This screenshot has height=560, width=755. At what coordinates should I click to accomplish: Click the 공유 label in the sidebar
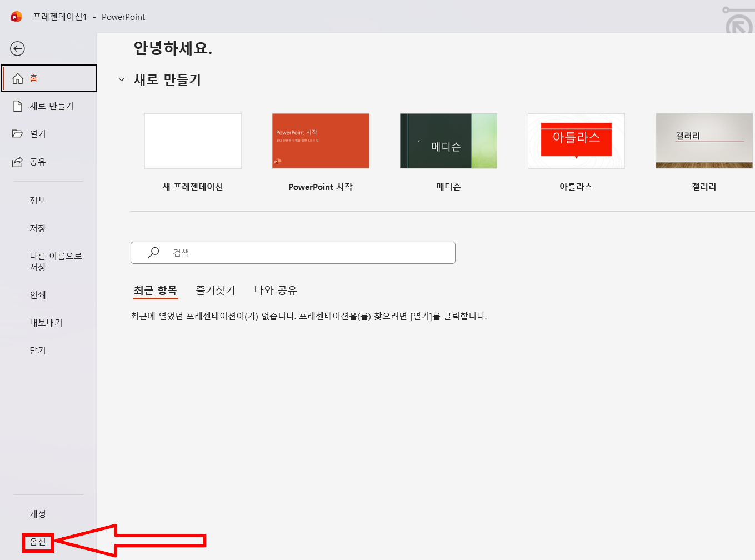tap(38, 162)
